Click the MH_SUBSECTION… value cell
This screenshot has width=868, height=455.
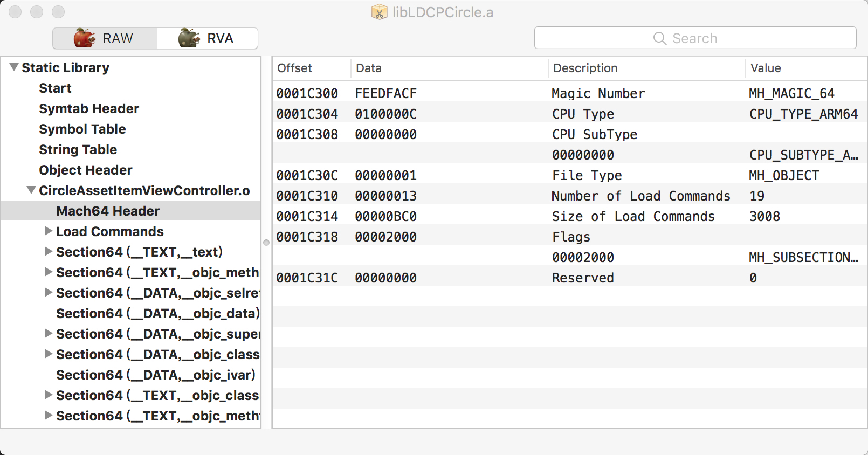tap(804, 257)
